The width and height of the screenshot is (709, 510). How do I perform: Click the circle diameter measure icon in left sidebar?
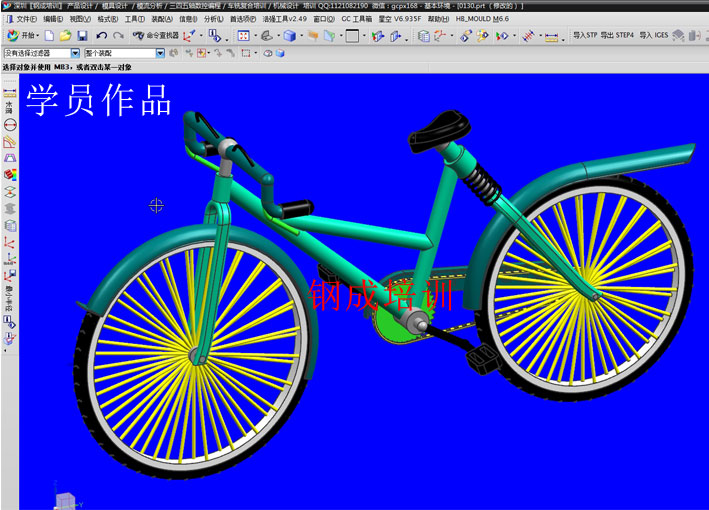click(x=10, y=125)
